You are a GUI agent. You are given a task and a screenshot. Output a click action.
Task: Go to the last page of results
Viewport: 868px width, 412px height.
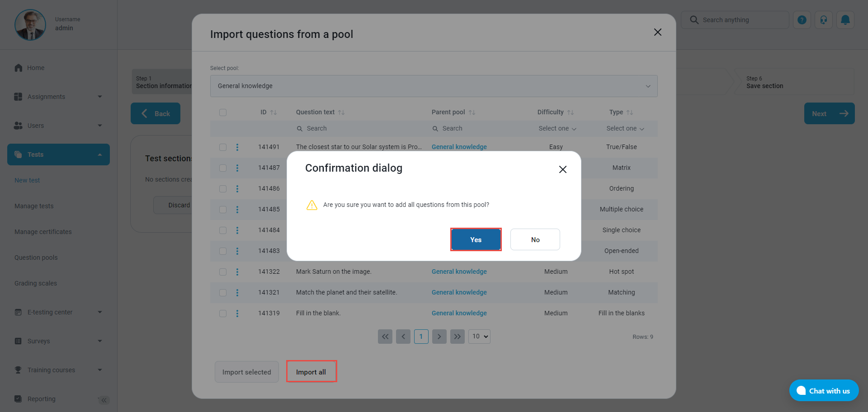coord(457,337)
